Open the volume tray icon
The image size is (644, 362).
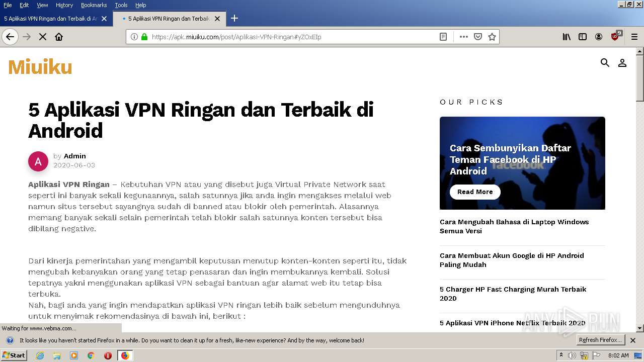tap(572, 355)
